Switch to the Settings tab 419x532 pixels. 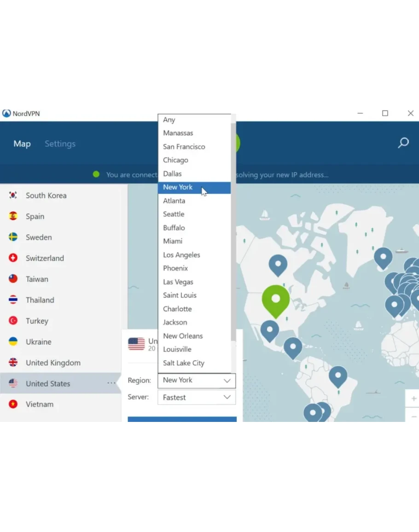(60, 144)
